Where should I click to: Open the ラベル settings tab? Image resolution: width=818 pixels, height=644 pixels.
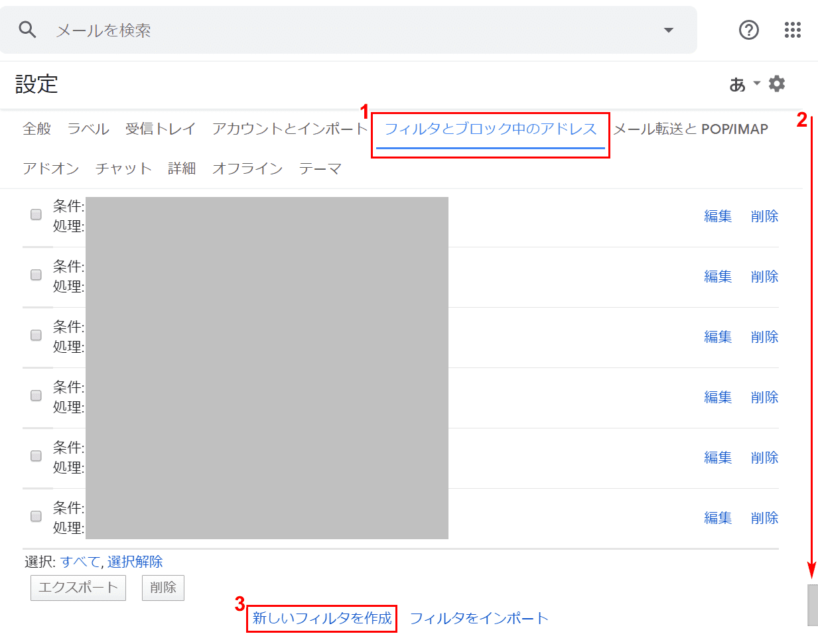[x=88, y=129]
